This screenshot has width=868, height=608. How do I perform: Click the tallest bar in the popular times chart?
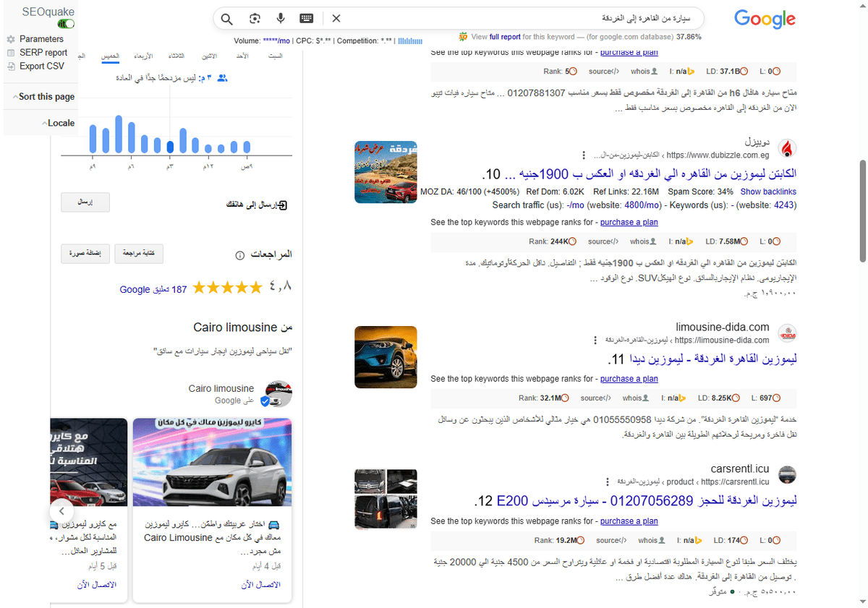coord(119,134)
